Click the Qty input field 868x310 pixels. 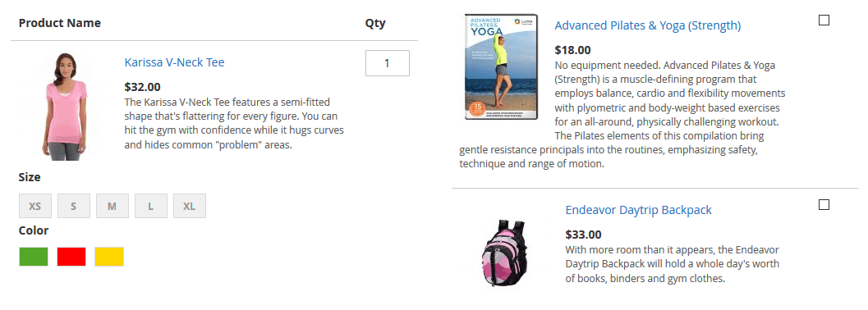point(388,63)
